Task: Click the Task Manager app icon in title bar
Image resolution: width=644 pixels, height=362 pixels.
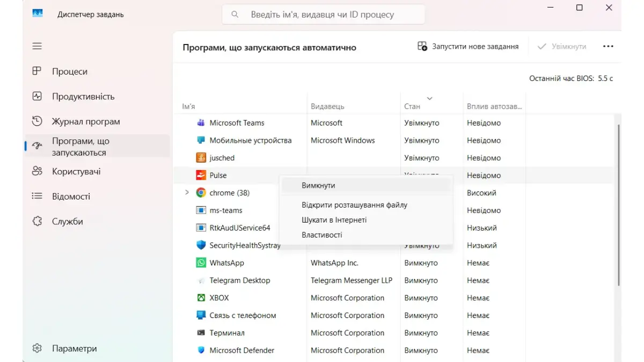Action: coord(38,14)
